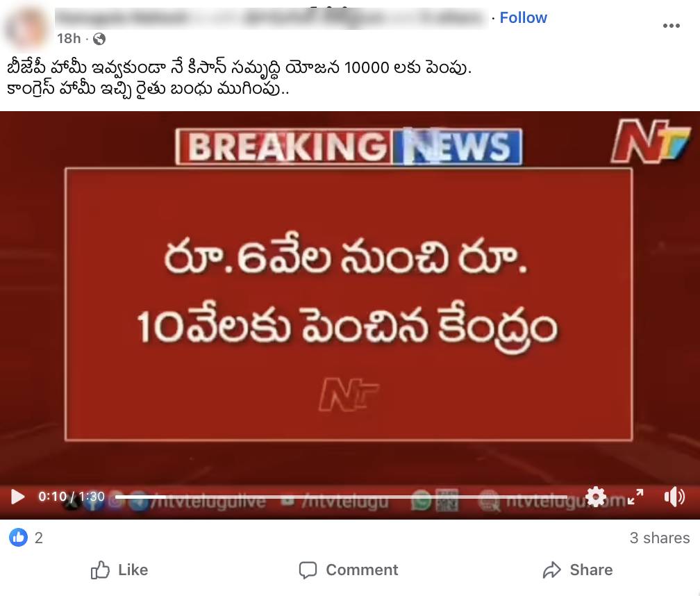Check the public globe privacy icon
The height and width of the screenshot is (596, 700).
[99, 40]
